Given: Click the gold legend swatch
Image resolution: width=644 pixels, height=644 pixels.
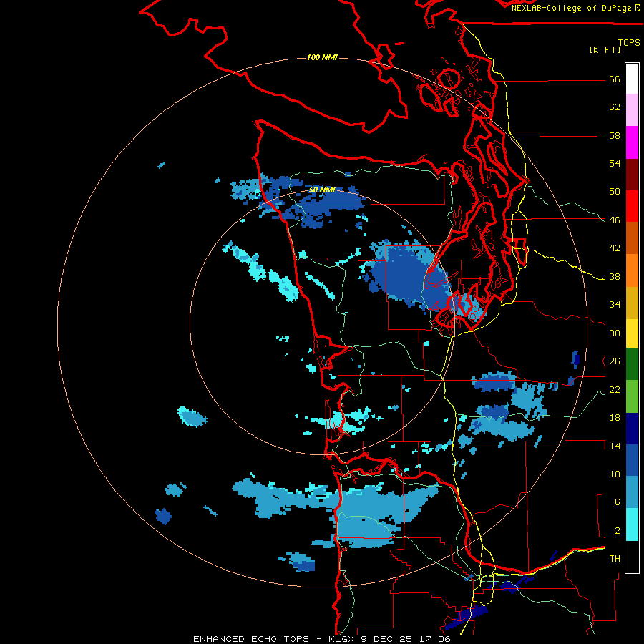Looking at the screenshot, I should 632,303.
